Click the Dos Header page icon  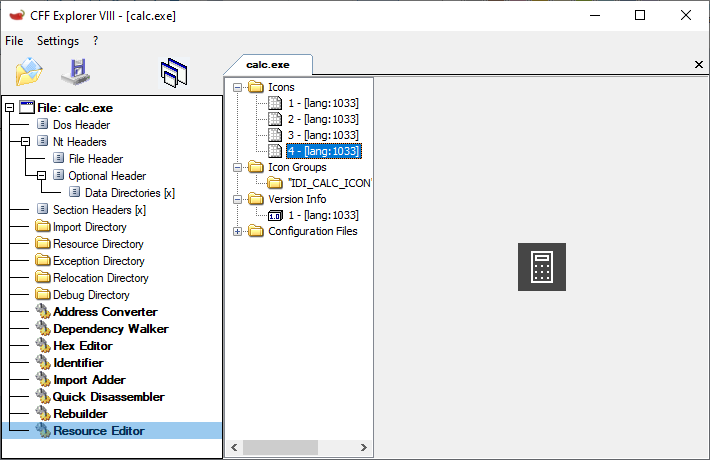42,124
